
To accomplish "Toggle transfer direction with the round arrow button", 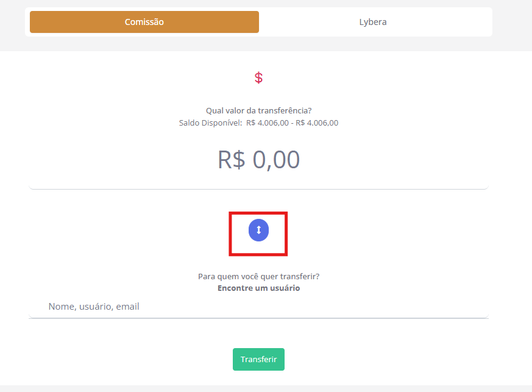I will point(258,230).
